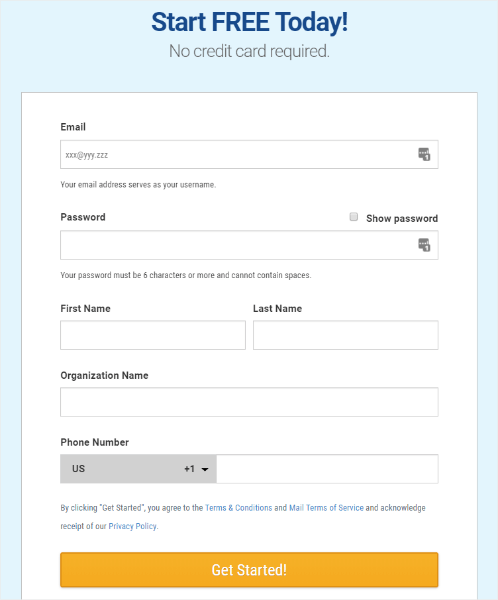Screen dimensions: 498x600
Task: Click the Last Name text box
Action: [x=346, y=335]
